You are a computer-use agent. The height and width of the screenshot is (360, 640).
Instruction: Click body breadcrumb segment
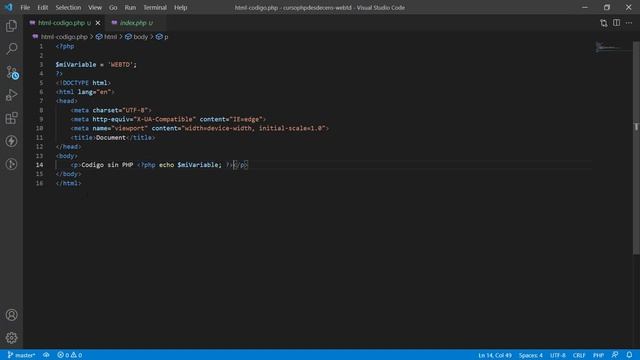(140, 37)
